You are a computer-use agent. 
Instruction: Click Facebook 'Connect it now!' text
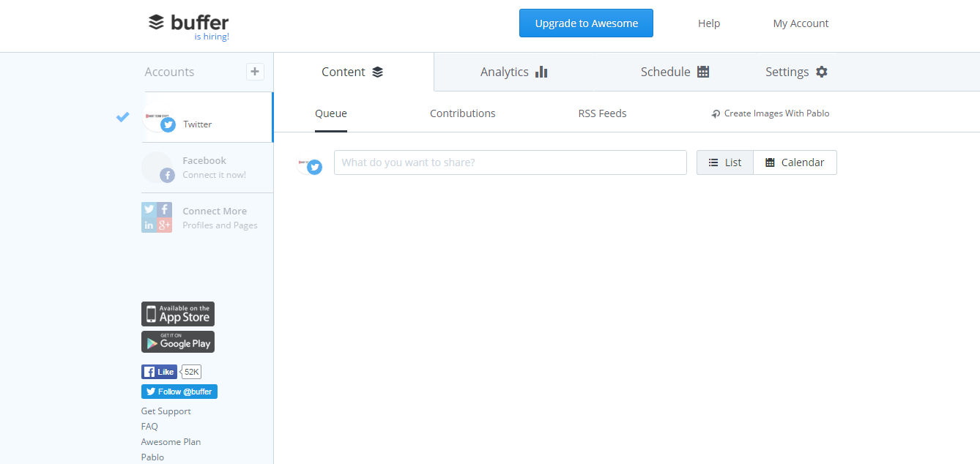click(x=215, y=175)
